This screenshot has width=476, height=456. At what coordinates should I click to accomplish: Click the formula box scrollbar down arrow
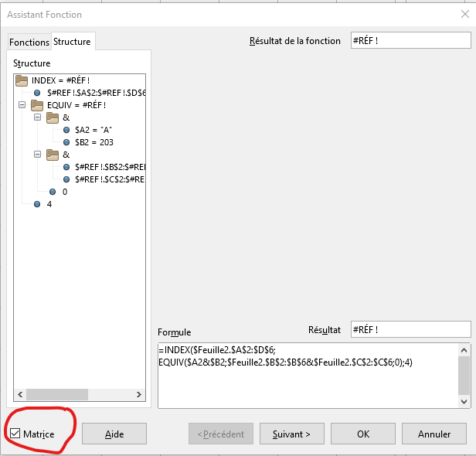(x=464, y=401)
